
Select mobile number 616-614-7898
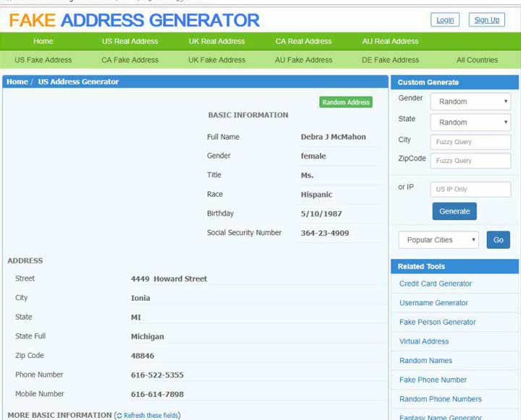pos(157,395)
